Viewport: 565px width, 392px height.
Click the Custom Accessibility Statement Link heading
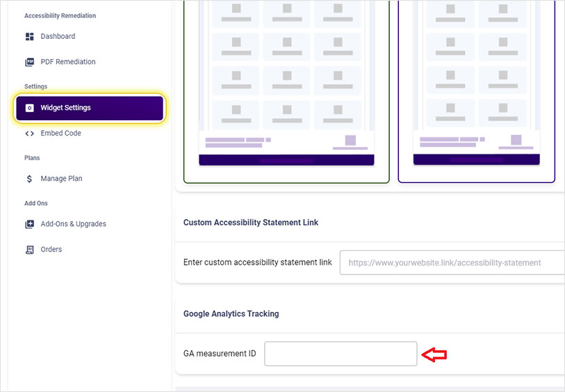251,222
